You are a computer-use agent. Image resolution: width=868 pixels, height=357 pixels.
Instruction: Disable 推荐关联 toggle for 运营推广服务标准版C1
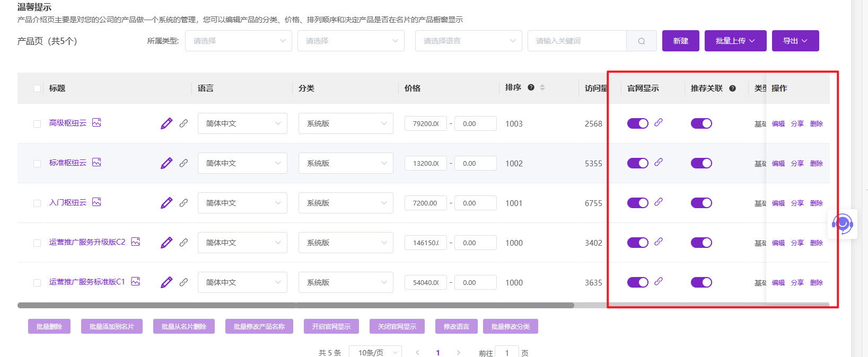(x=701, y=282)
